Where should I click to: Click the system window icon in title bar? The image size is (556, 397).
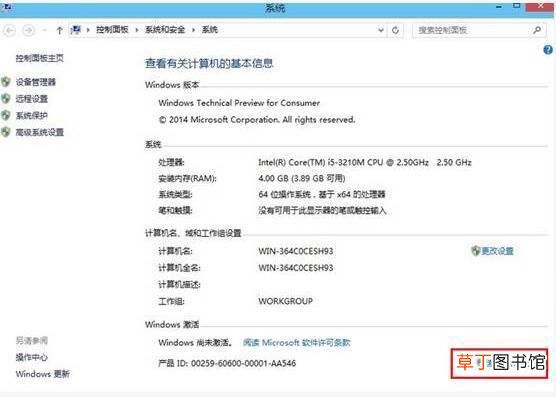[x=6, y=7]
